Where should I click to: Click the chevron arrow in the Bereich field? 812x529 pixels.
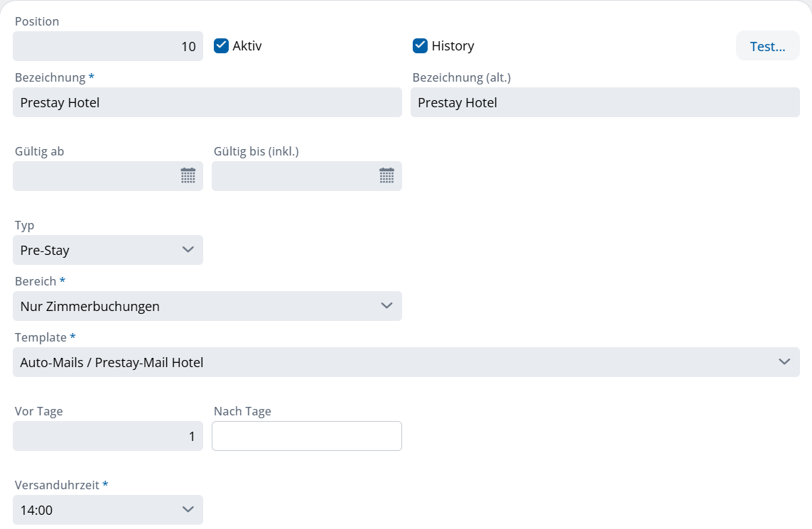click(x=386, y=306)
